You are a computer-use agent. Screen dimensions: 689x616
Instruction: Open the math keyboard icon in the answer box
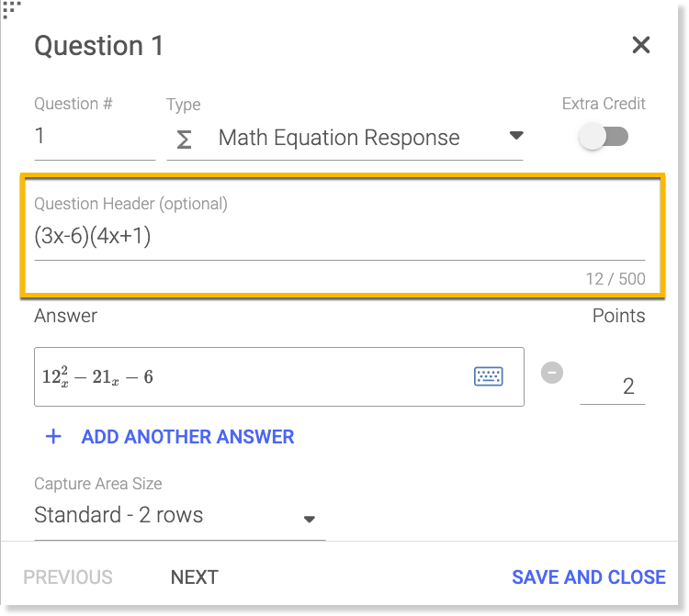488,376
